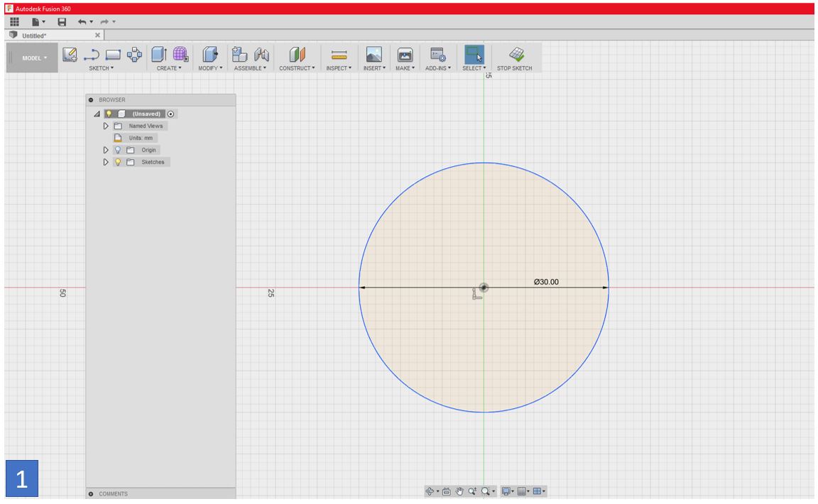Screen dimensions: 818x504
Task: Select the (Unsaved) root tree item
Action: [x=146, y=114]
